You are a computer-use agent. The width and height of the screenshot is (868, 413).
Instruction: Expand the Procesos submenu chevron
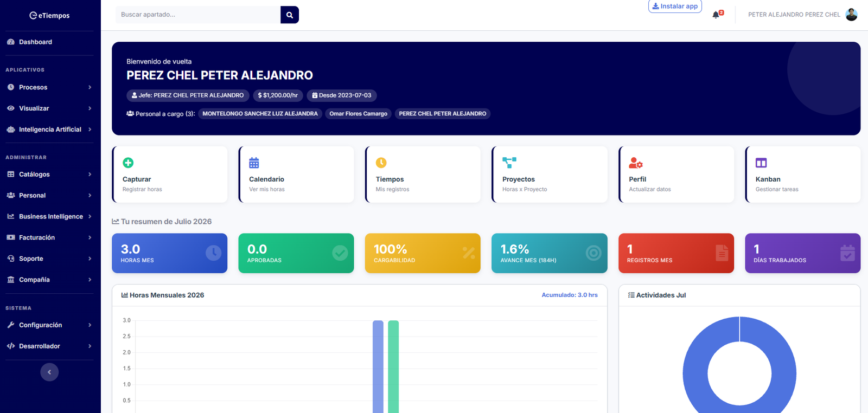click(x=90, y=87)
